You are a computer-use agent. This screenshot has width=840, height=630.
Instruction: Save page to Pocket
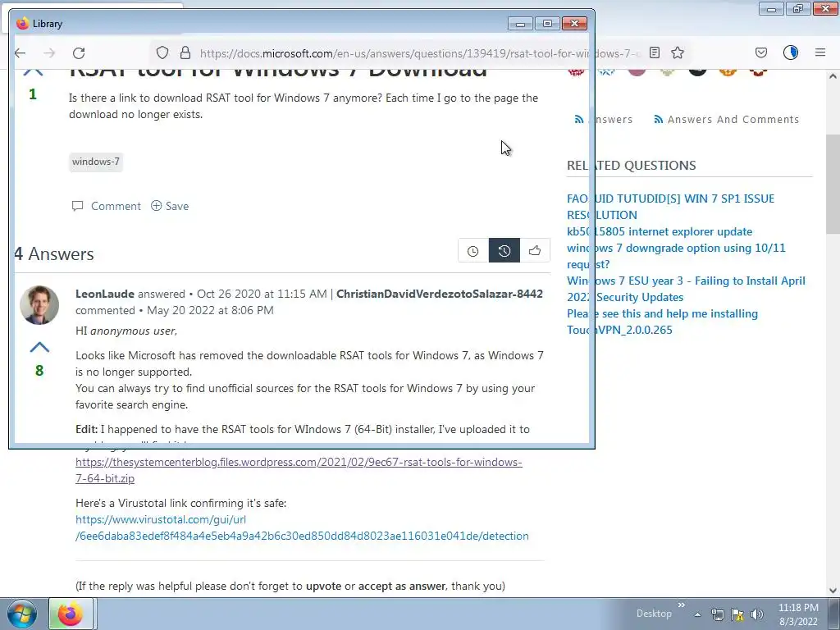coord(760,52)
